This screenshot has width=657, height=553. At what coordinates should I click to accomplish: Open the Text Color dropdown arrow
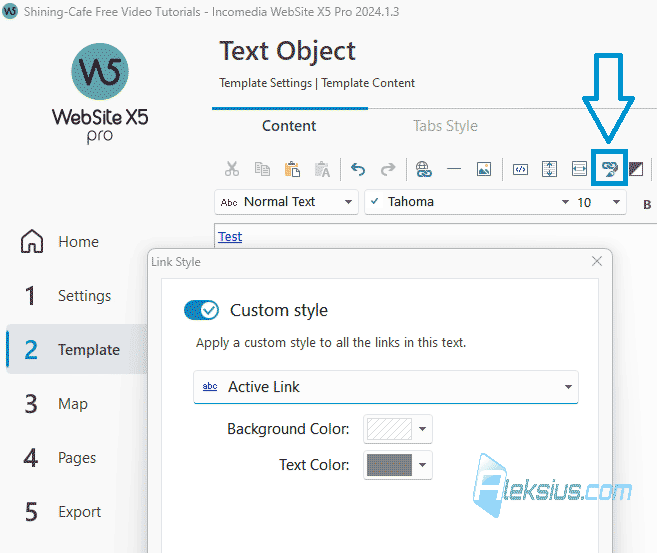click(423, 465)
